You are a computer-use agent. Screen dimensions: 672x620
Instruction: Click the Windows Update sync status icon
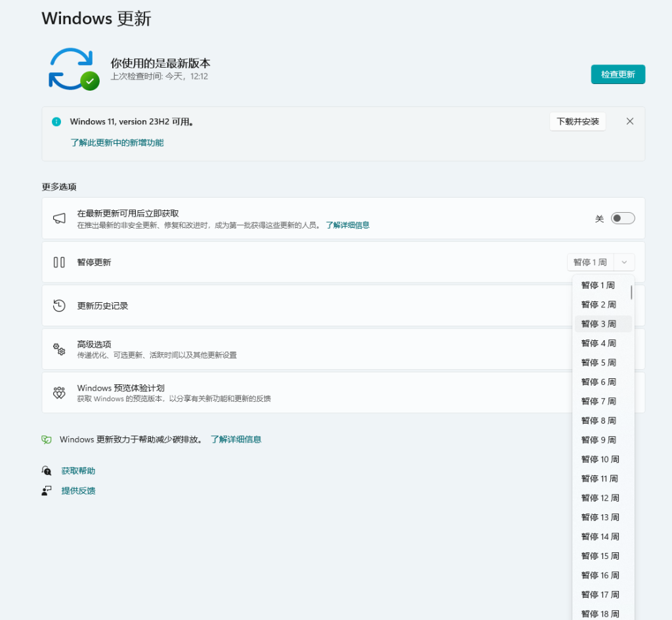[73, 69]
